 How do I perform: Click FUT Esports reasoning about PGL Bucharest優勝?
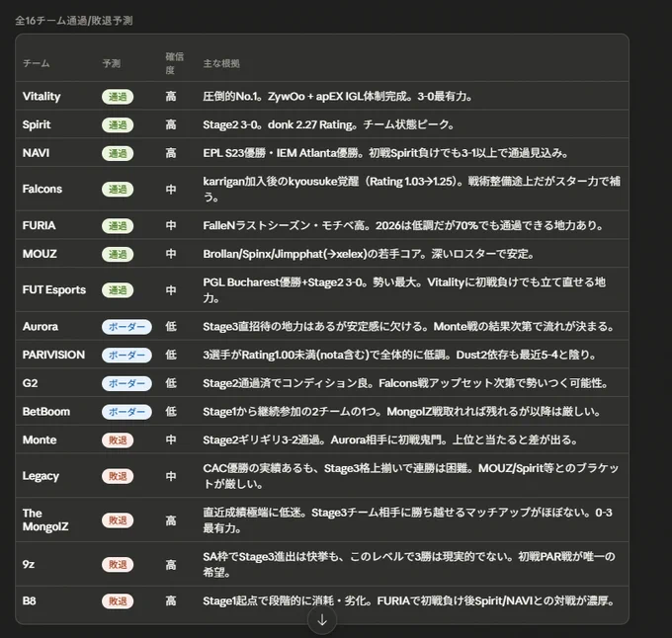(404, 290)
